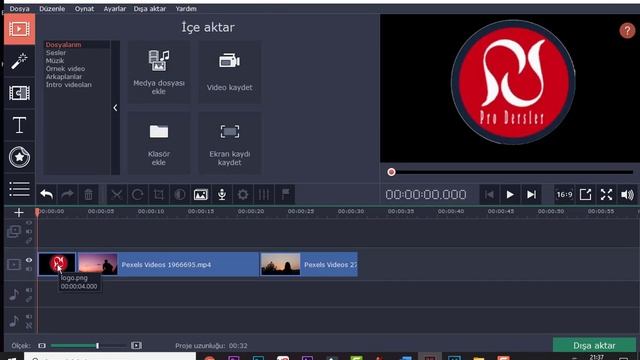Zoom out timeline with small frame icon
The width and height of the screenshot is (640, 360).
tap(42, 346)
